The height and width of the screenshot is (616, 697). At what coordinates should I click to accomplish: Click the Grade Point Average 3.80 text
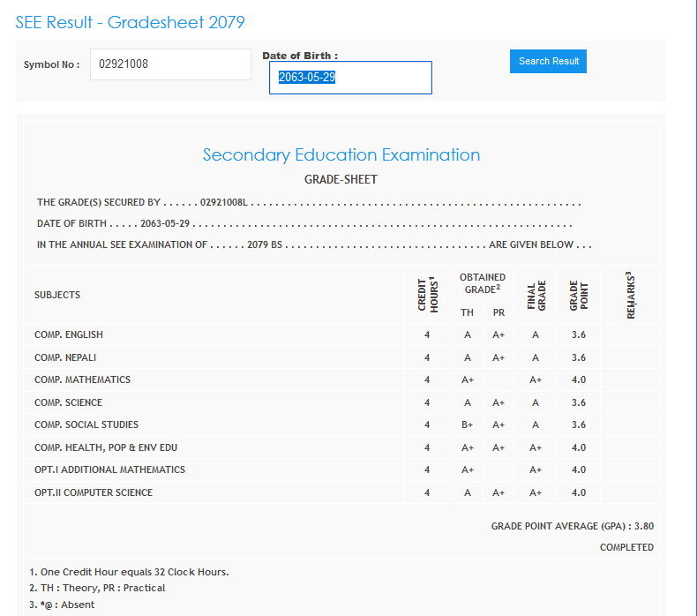(572, 526)
